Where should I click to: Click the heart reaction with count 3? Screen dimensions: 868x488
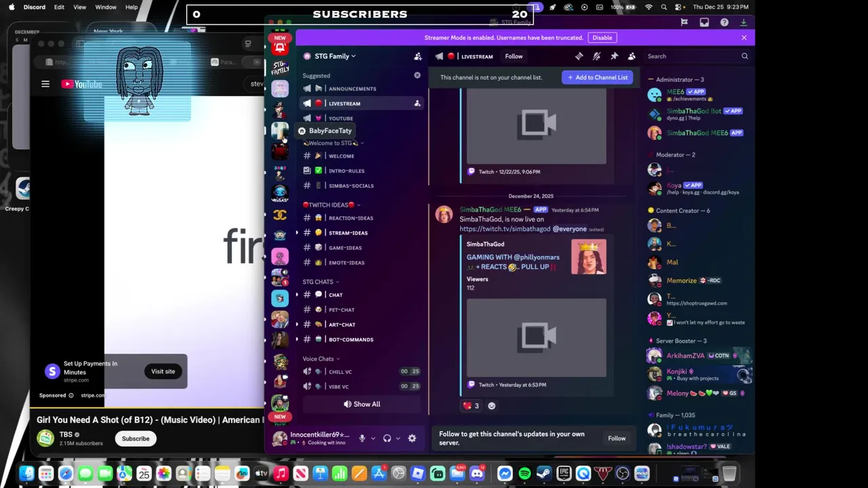(x=471, y=406)
